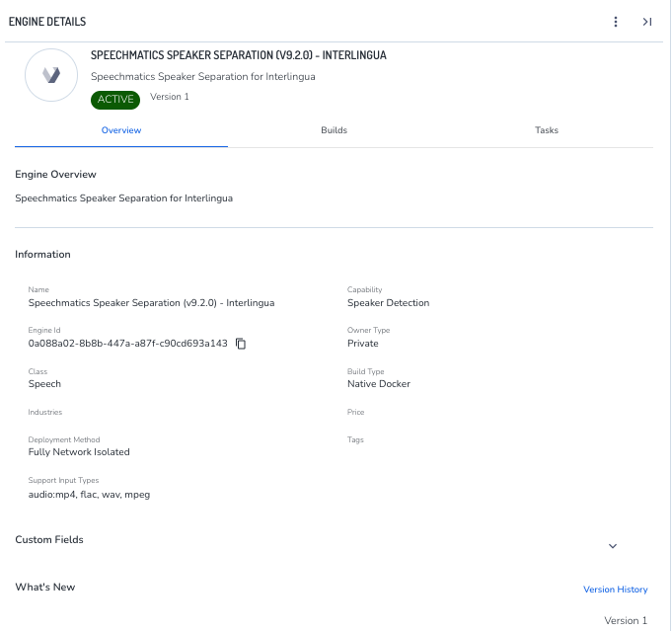The image size is (672, 631).
Task: Click the Speaker Detection capability value
Action: tap(388, 303)
